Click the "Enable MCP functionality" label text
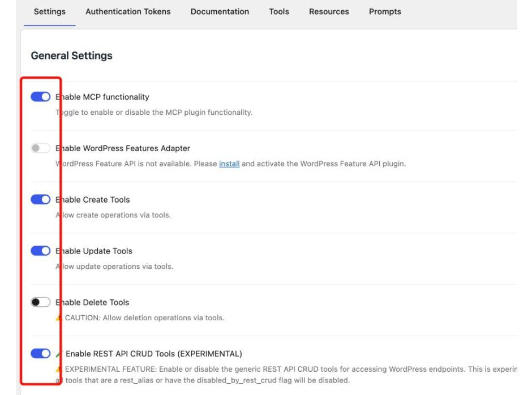Viewport: 532px width, 395px height. pos(102,97)
